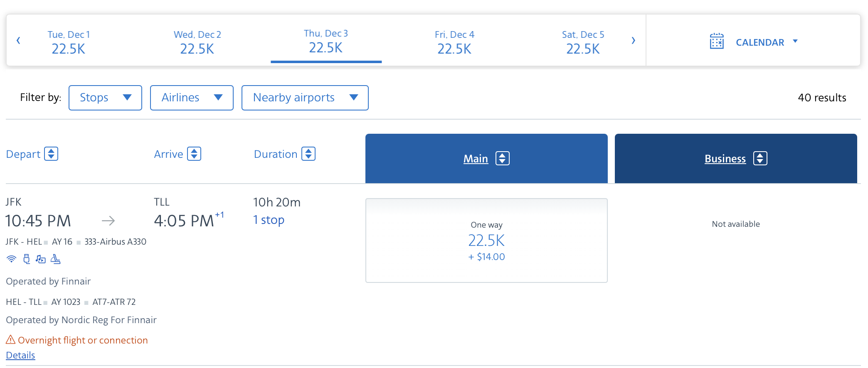Click the Main cabin sort stepper
The width and height of the screenshot is (868, 368).
[502, 158]
